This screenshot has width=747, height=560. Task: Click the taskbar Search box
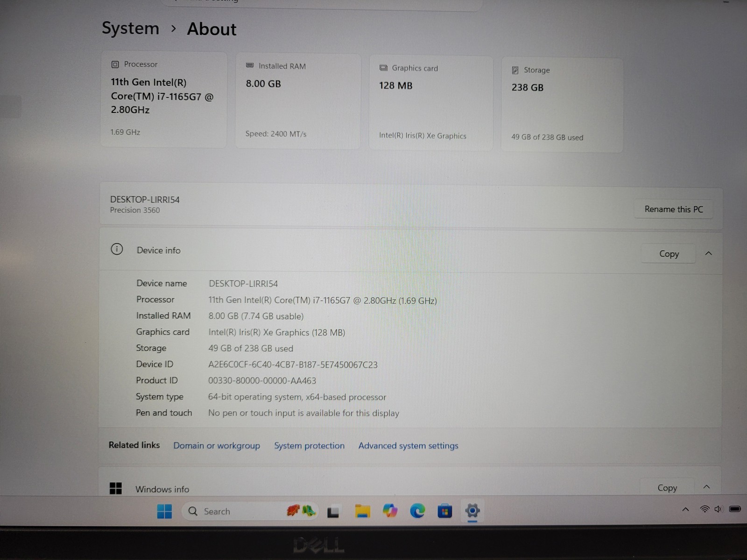coord(250,511)
